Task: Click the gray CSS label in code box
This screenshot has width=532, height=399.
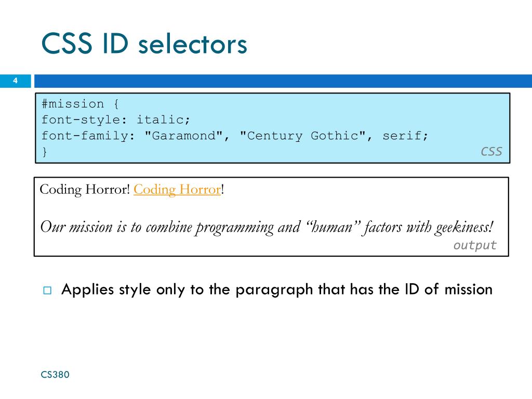Action: tap(491, 151)
